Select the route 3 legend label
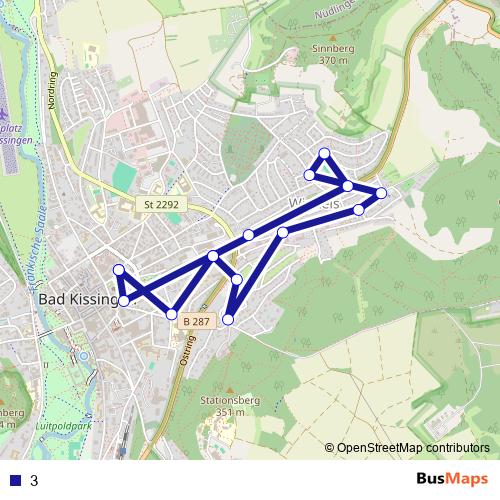 coord(34,480)
